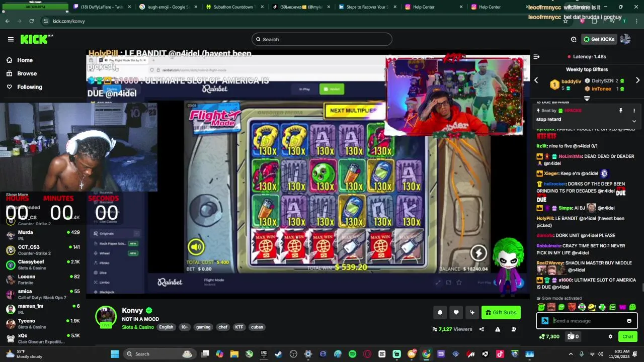Select the gaming tag
Screen dimensions: 644x362
203,327
